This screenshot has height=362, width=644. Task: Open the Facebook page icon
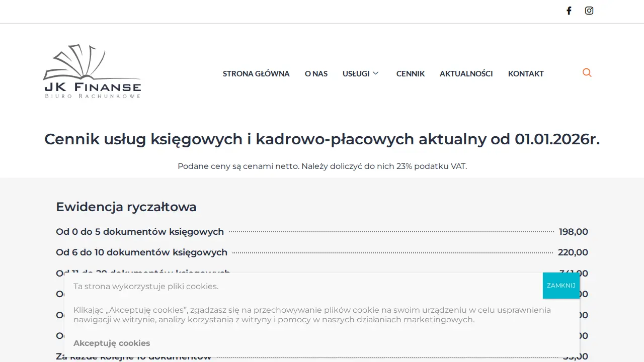[x=569, y=11]
